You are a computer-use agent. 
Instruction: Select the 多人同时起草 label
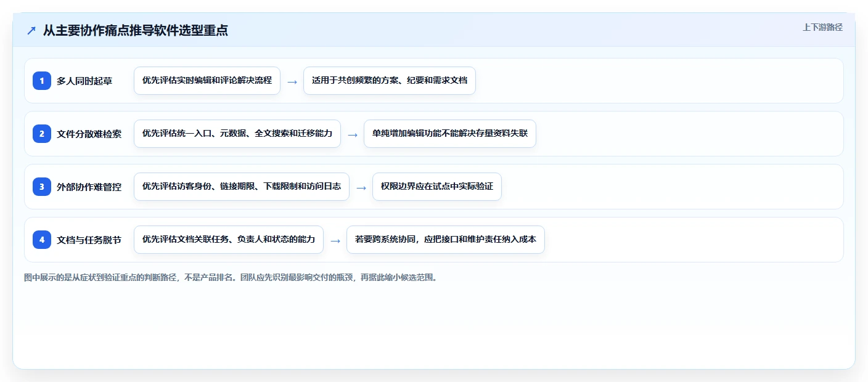click(84, 81)
